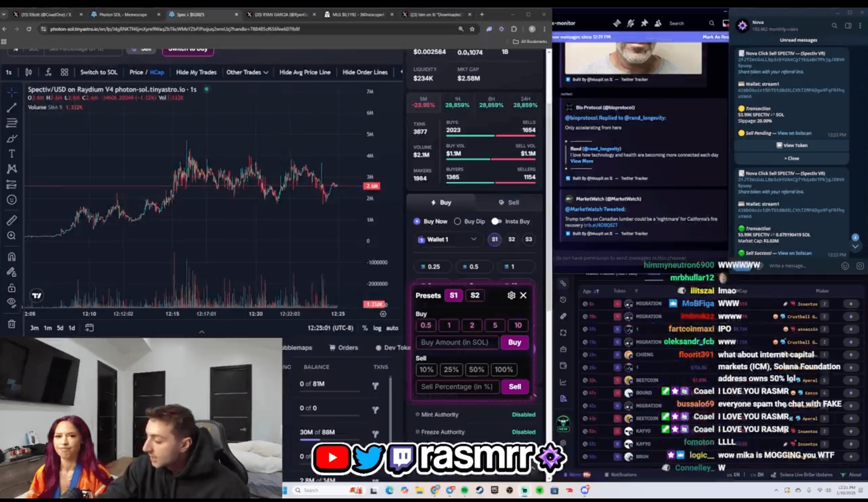This screenshot has height=502, width=868.
Task: Choose the 10 SOL buy preset
Action: tap(518, 325)
